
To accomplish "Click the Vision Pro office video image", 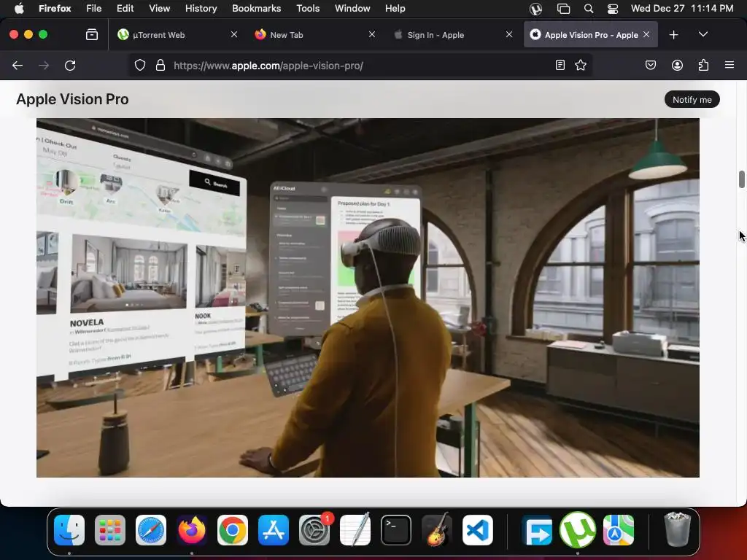I will [368, 297].
